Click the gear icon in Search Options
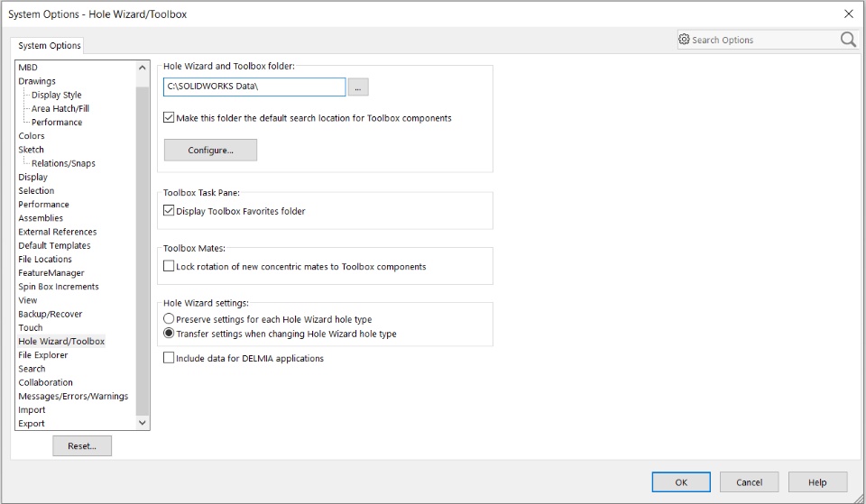Viewport: 866px width, 504px height. point(684,39)
